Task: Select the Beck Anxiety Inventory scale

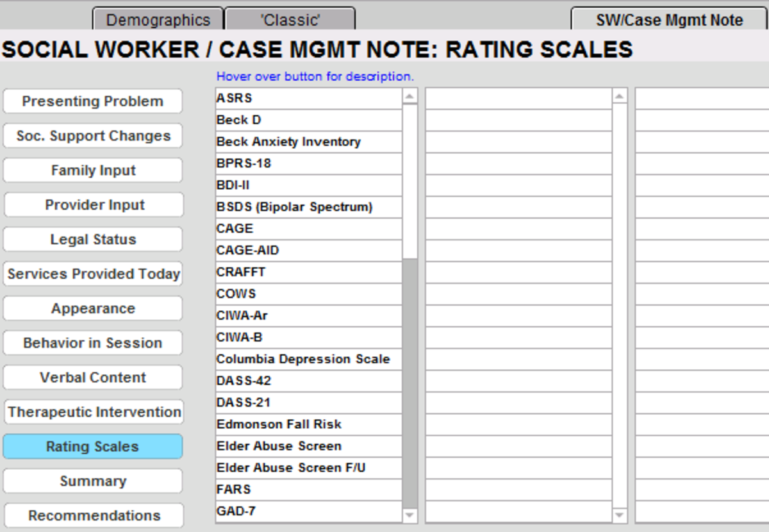Action: pos(288,142)
